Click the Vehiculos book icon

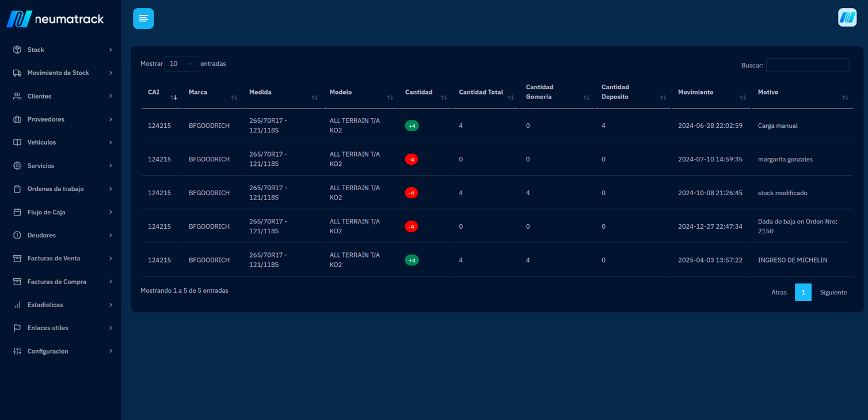click(17, 142)
